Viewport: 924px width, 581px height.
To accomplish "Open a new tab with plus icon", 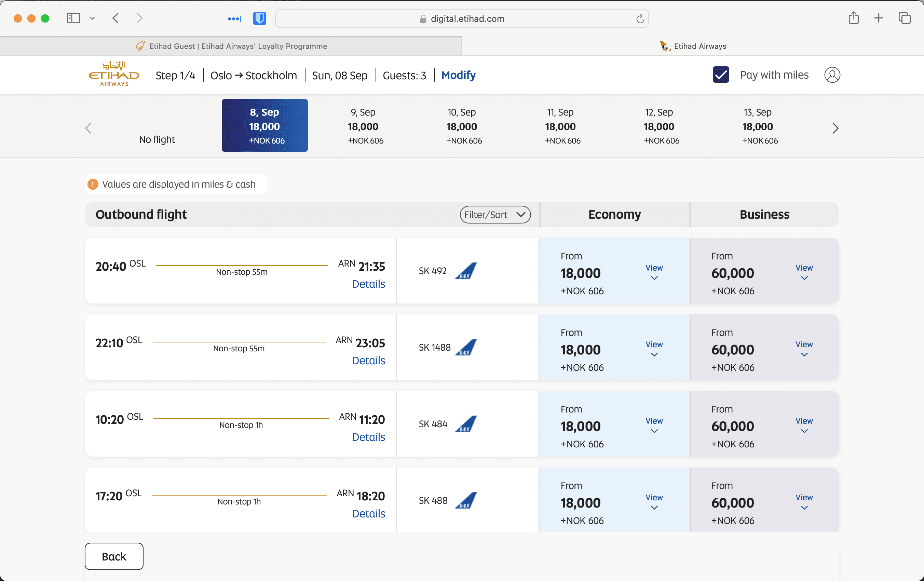I will pyautogui.click(x=878, y=18).
